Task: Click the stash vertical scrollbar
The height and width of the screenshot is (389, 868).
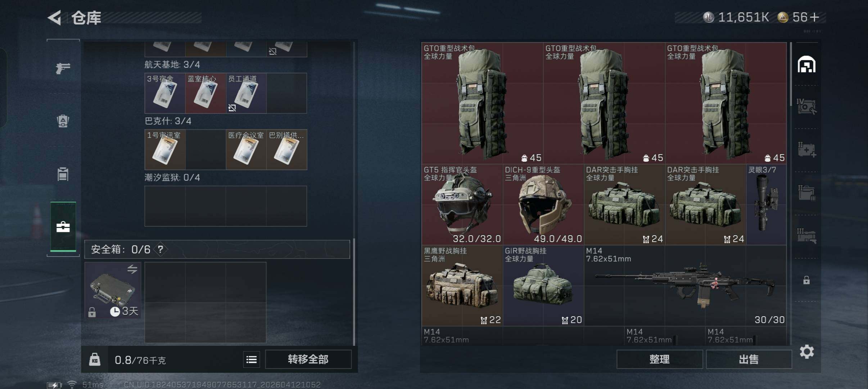Action: click(x=791, y=74)
